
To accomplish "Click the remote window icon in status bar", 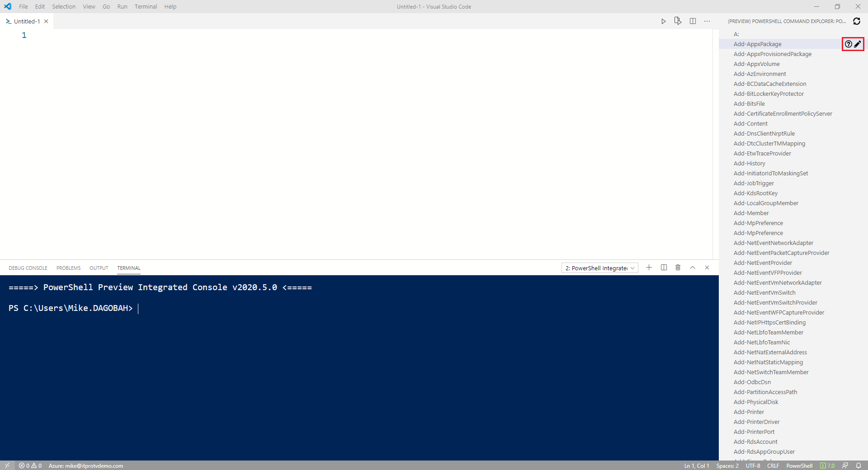I will click(x=7, y=465).
